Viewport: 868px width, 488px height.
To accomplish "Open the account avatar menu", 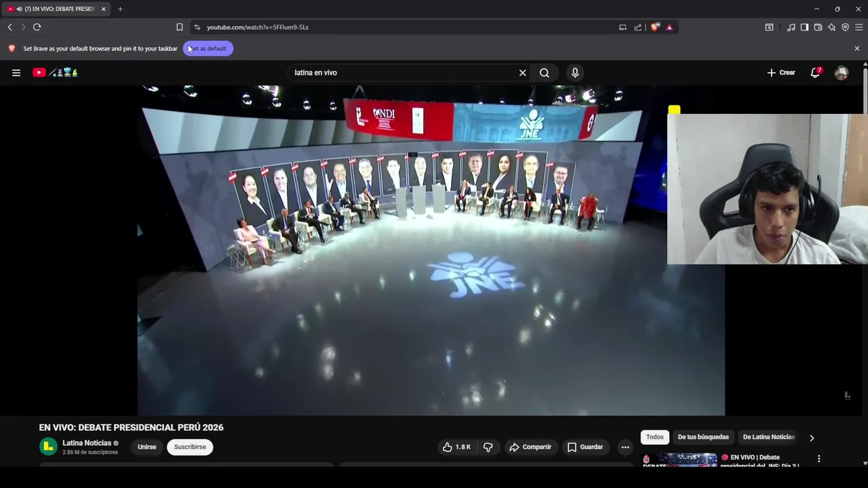I will (842, 73).
